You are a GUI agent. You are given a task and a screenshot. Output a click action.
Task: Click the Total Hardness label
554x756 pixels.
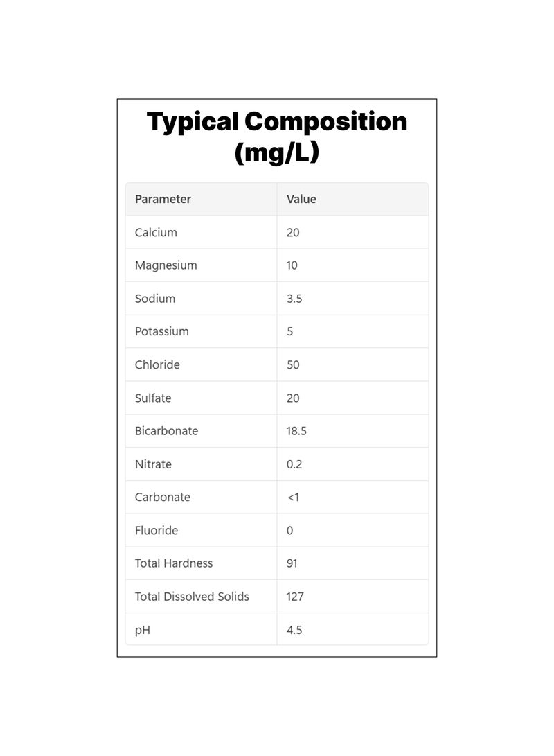pos(174,563)
